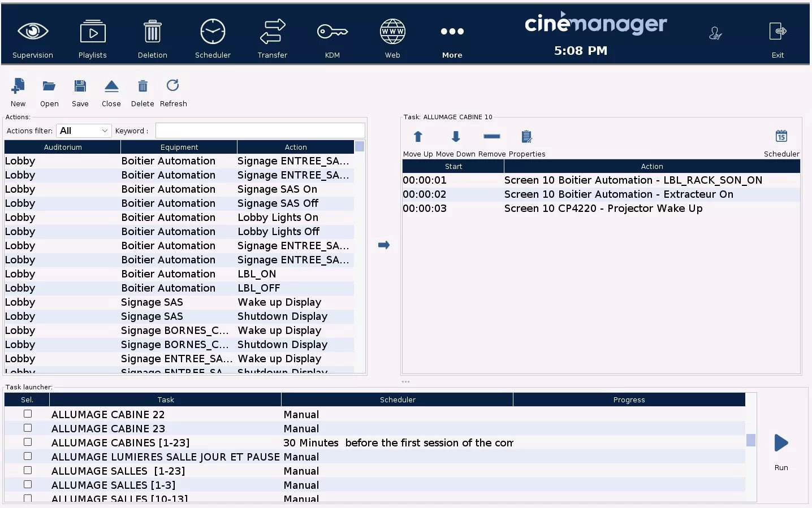Open the Transfer arrows icon
812x508 pixels.
[x=273, y=32]
